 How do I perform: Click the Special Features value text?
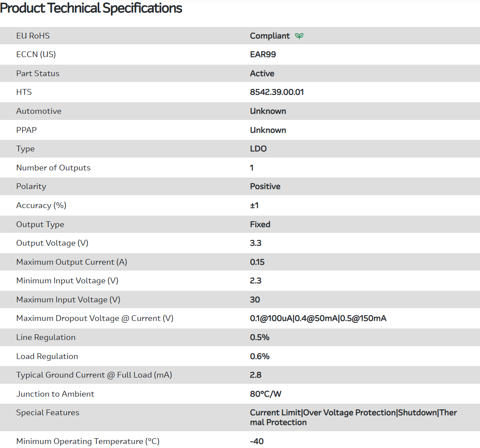(353, 417)
